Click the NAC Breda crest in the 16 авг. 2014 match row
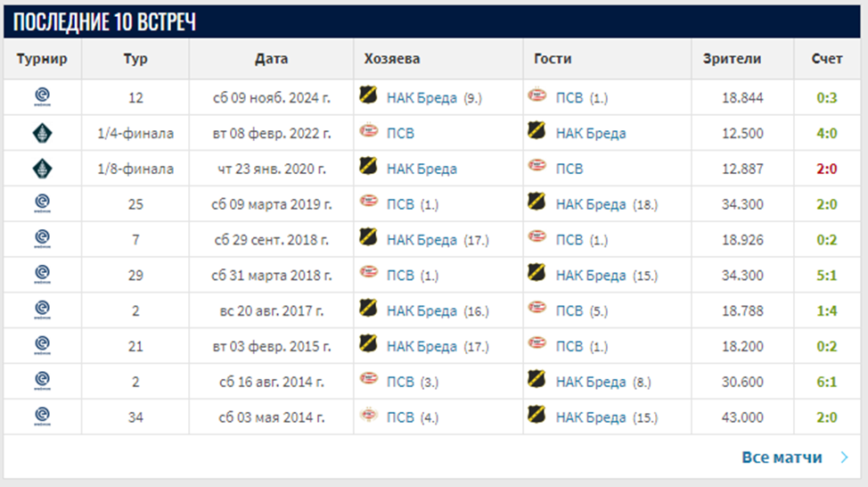 pos(536,379)
